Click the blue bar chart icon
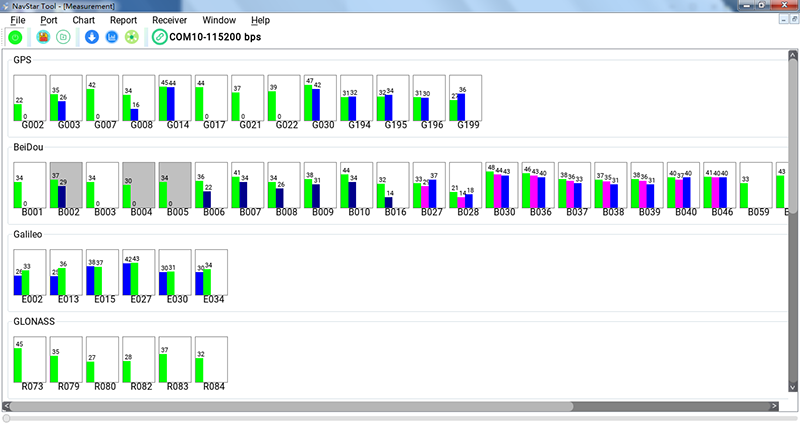Screen dimensions: 800x426 tap(111, 37)
